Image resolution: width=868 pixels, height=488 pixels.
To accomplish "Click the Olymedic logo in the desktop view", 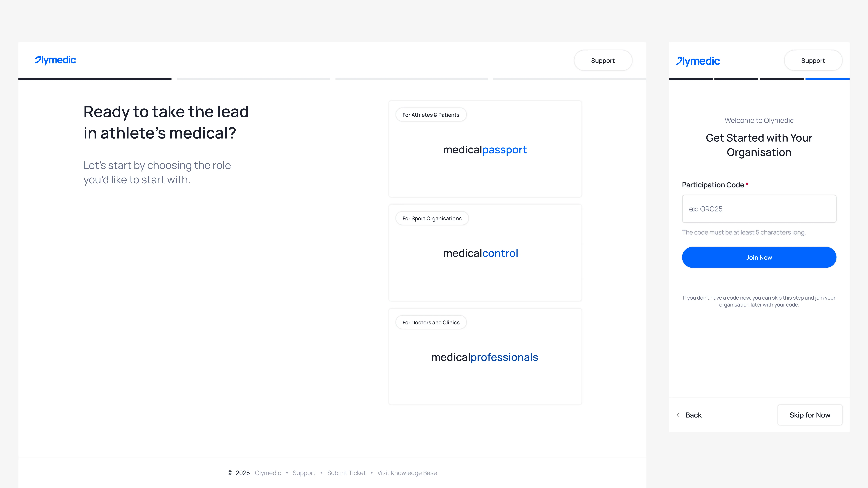I will tap(55, 60).
